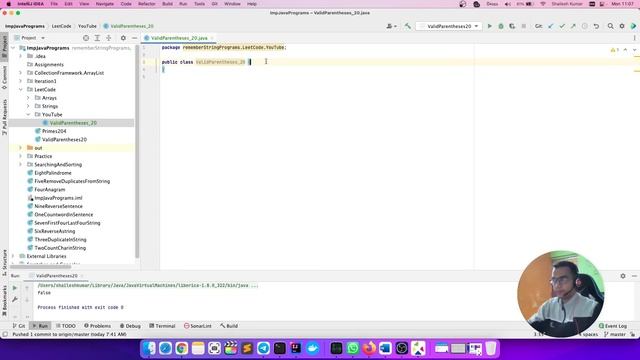Expand the Iteration1 folder

click(x=21, y=81)
